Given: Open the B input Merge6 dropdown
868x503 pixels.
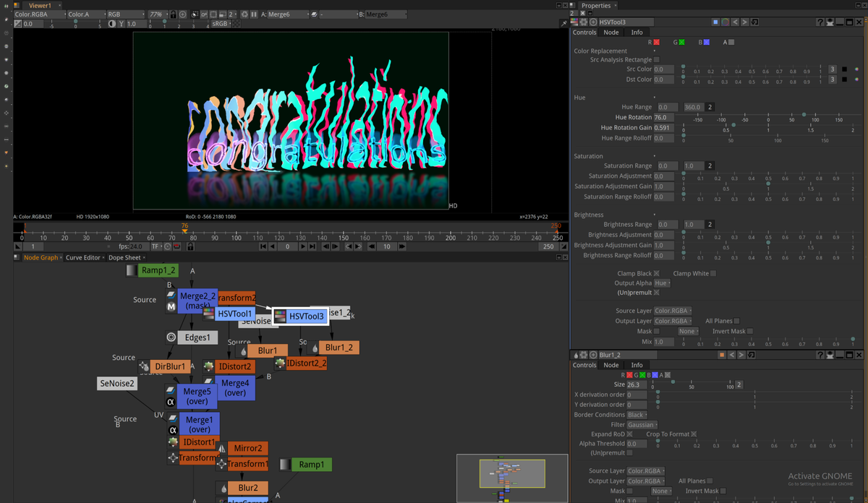Looking at the screenshot, I should click(386, 14).
